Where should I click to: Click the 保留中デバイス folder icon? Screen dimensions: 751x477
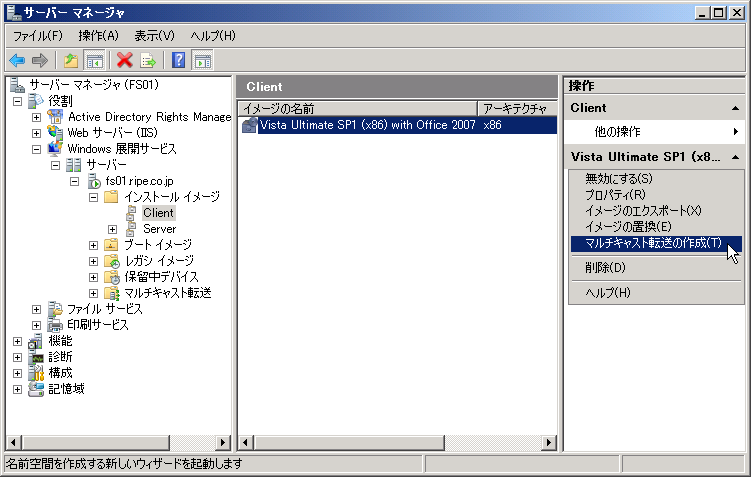pos(112,277)
